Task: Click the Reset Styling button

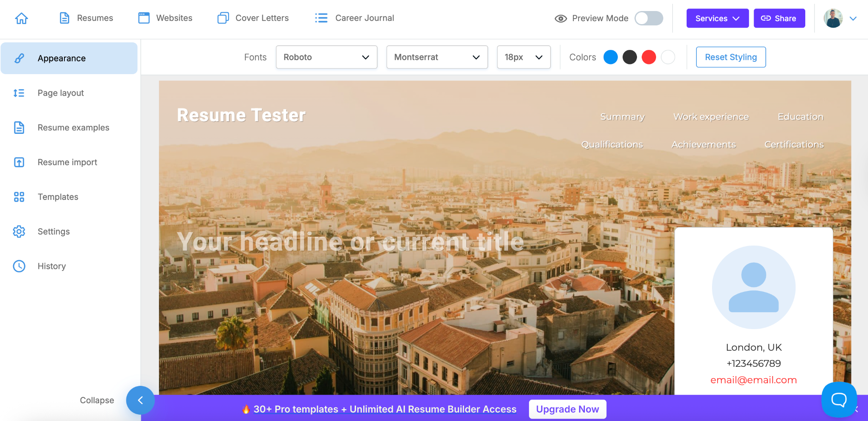Action: click(x=731, y=57)
